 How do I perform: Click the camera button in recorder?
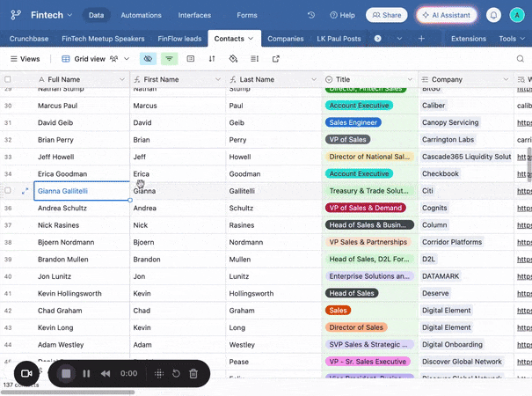(26, 373)
